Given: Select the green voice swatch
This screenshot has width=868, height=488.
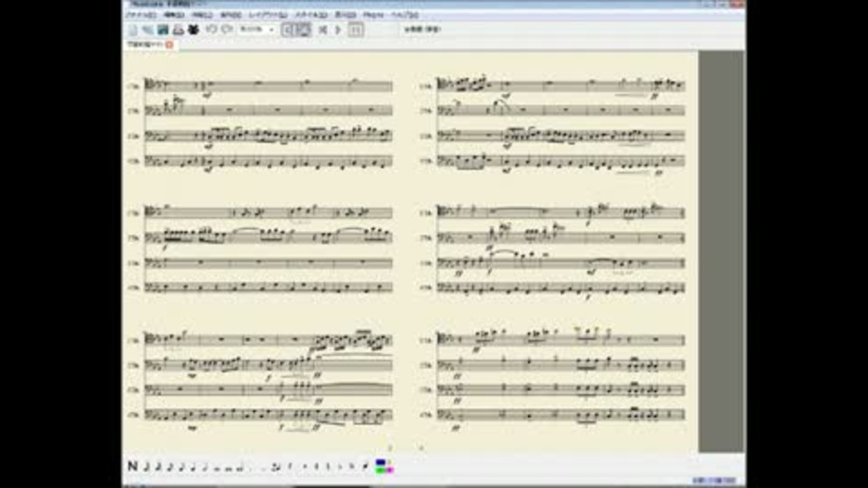Looking at the screenshot, I should click(x=381, y=470).
